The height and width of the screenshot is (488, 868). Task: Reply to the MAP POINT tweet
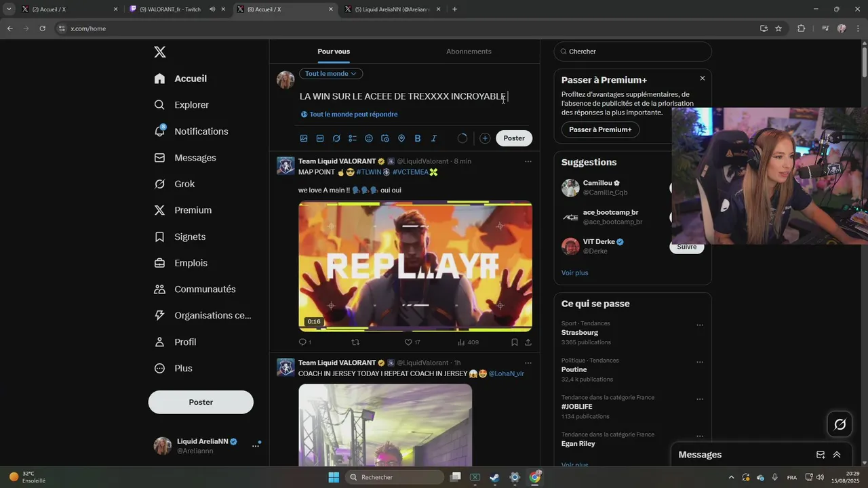coord(305,342)
